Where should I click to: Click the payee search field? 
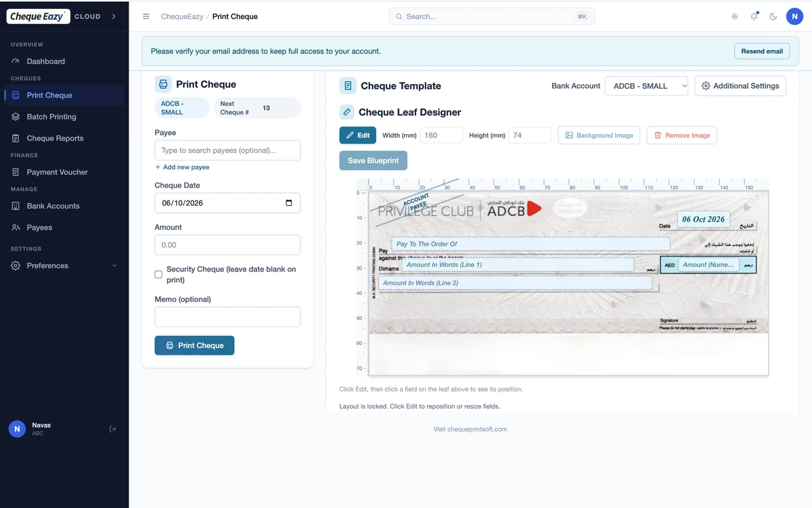[227, 150]
